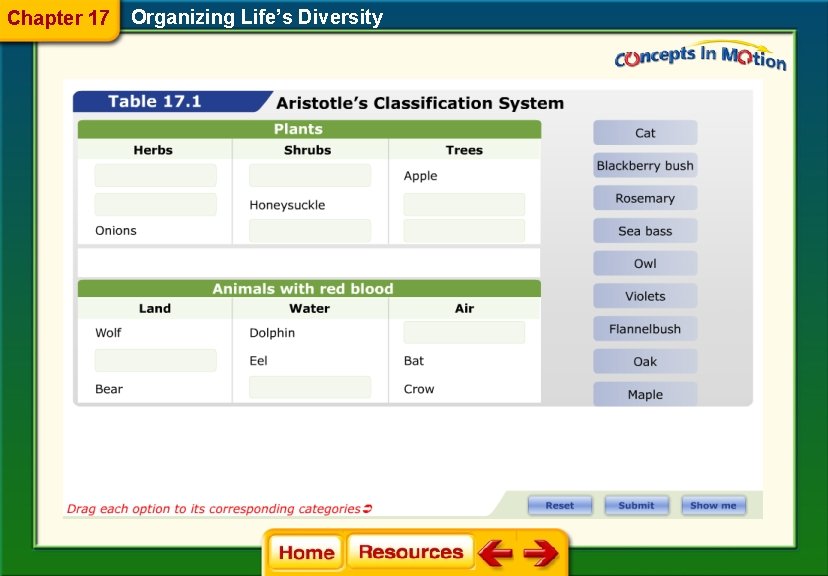Select the Owl option tile
Image resolution: width=828 pixels, height=576 pixels.
coord(645,263)
